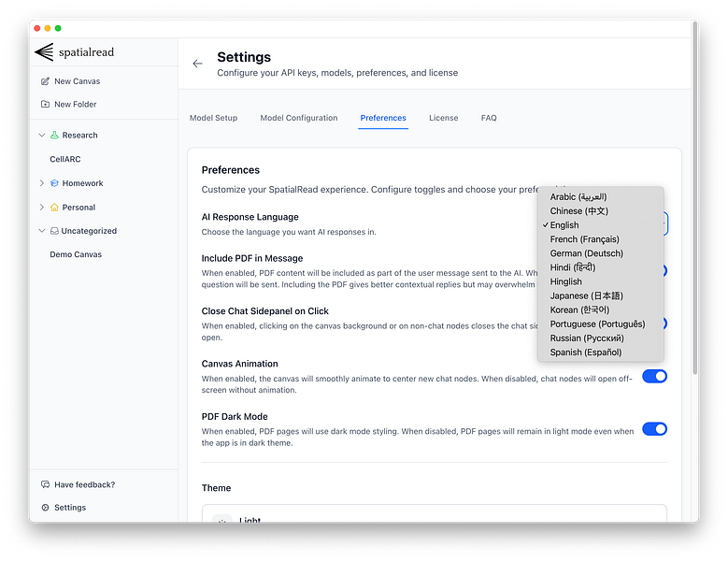Click the New Canvas label
This screenshot has width=728, height=561.
point(77,81)
